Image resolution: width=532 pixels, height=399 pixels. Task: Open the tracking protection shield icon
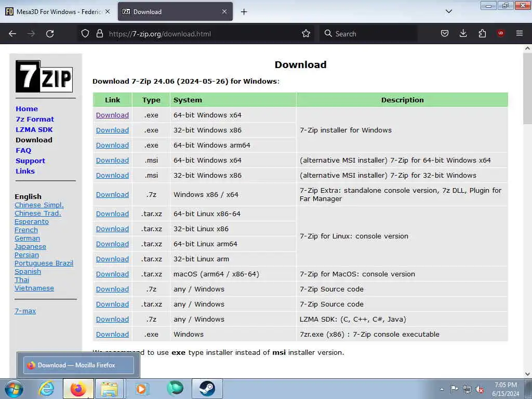[x=85, y=34]
